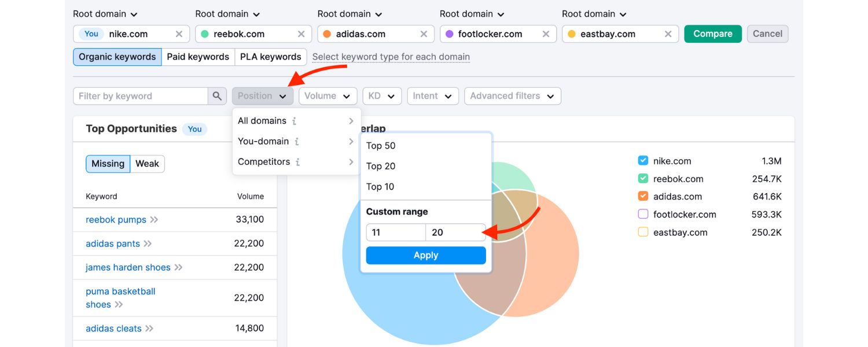
Task: Click the keyword search magnifier icon
Action: click(218, 95)
